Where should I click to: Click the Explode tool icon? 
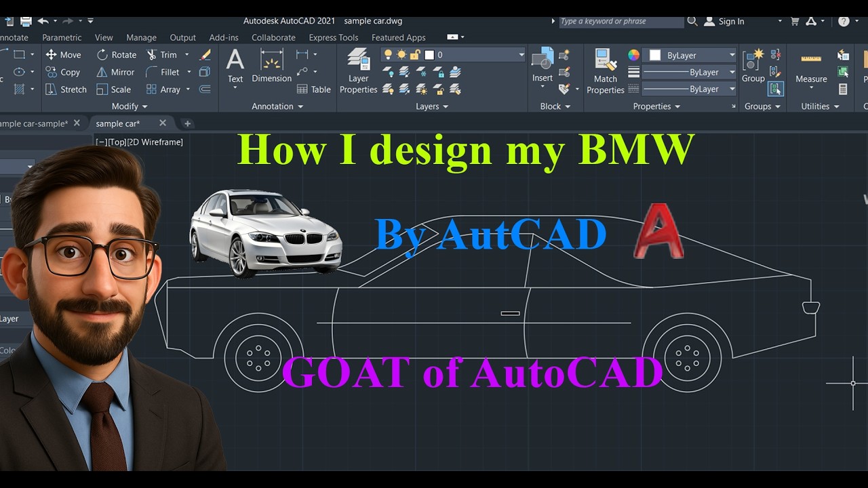click(x=205, y=72)
